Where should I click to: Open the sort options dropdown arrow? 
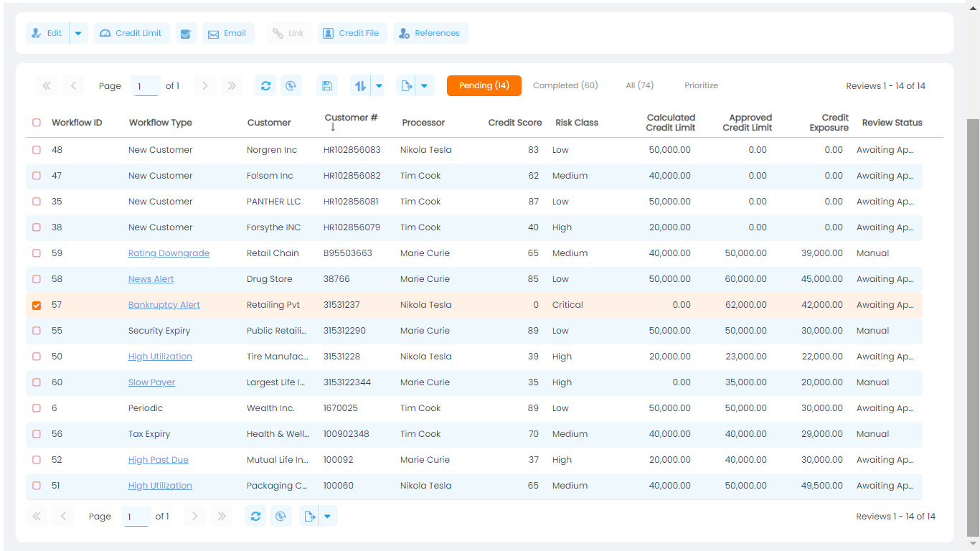click(x=379, y=86)
